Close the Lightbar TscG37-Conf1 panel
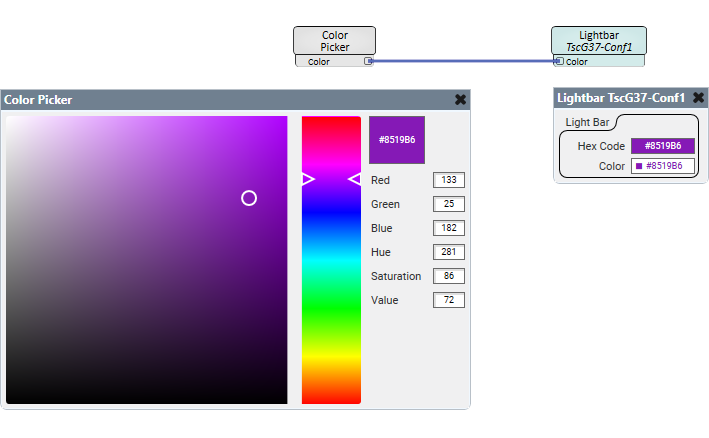 point(698,98)
